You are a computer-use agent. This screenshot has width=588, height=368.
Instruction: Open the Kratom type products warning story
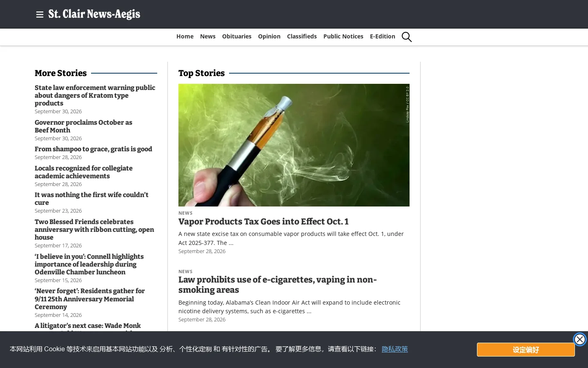pos(95,95)
